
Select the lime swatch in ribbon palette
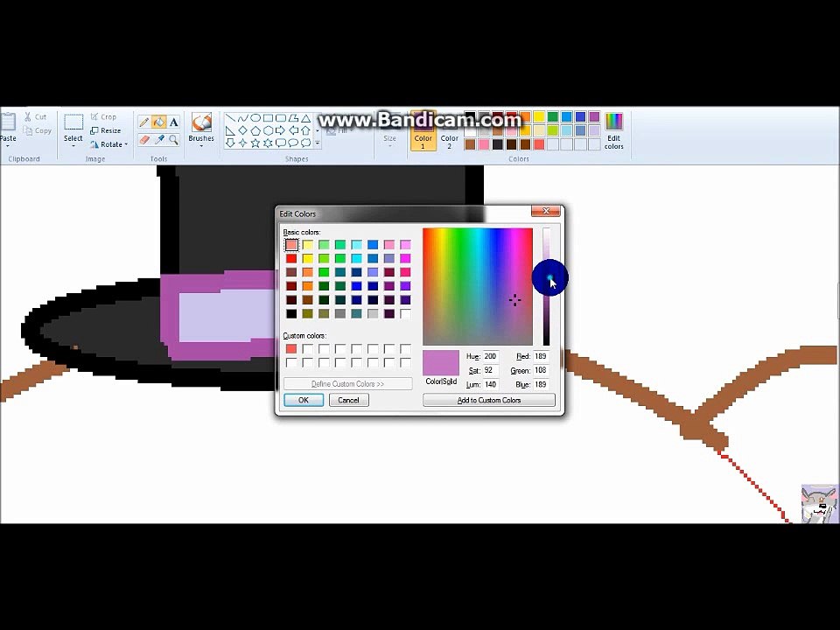pyautogui.click(x=553, y=130)
